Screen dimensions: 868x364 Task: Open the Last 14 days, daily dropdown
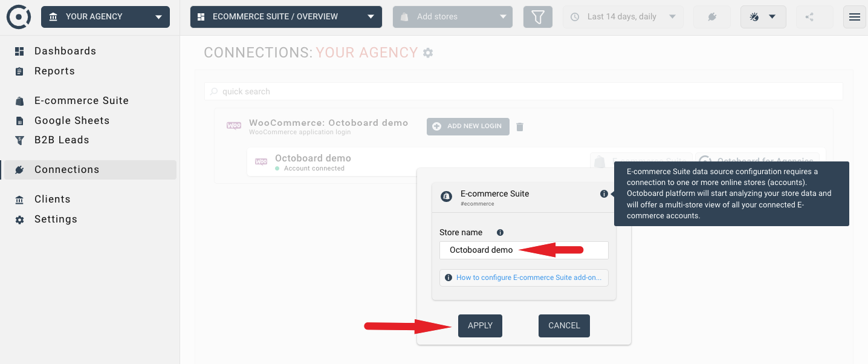point(623,17)
